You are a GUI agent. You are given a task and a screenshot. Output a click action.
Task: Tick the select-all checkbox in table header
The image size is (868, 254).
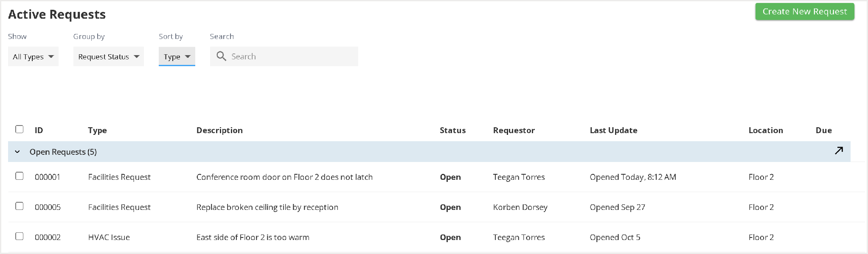pyautogui.click(x=20, y=129)
